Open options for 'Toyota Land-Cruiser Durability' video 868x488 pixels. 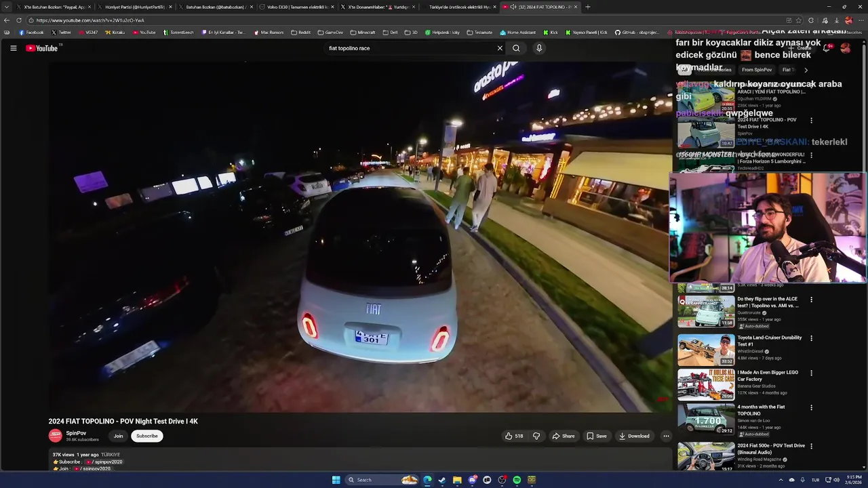coord(811,338)
